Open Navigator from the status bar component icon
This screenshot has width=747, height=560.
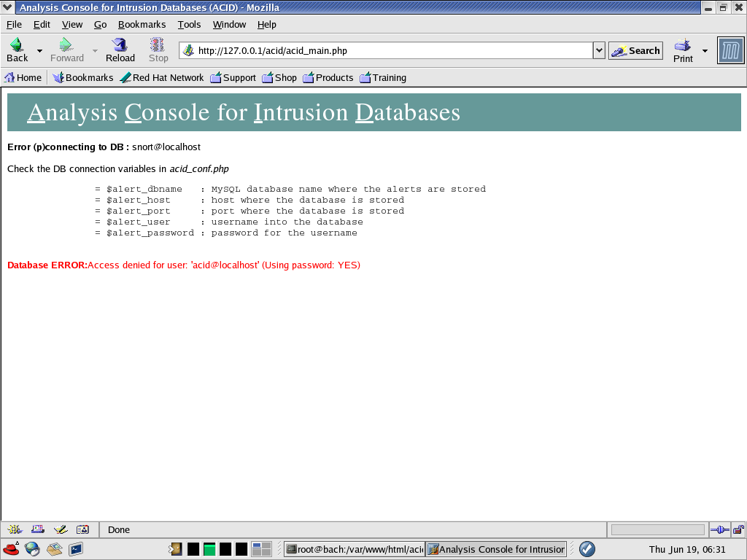tap(15, 529)
